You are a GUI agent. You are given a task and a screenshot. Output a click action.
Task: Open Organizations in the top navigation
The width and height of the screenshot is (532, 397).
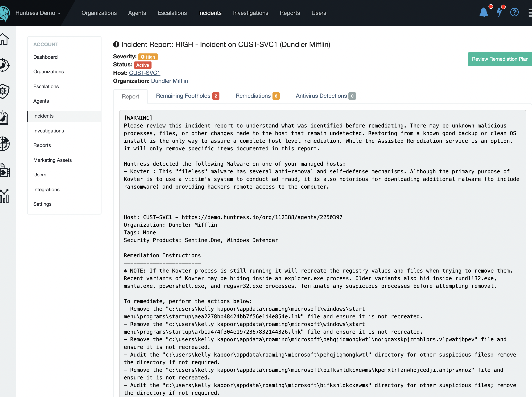[x=99, y=13]
